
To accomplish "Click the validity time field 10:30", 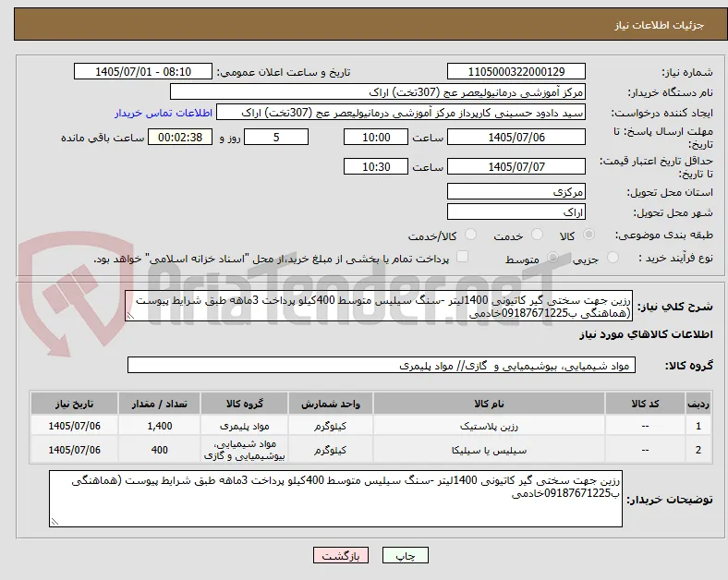I will (376, 166).
